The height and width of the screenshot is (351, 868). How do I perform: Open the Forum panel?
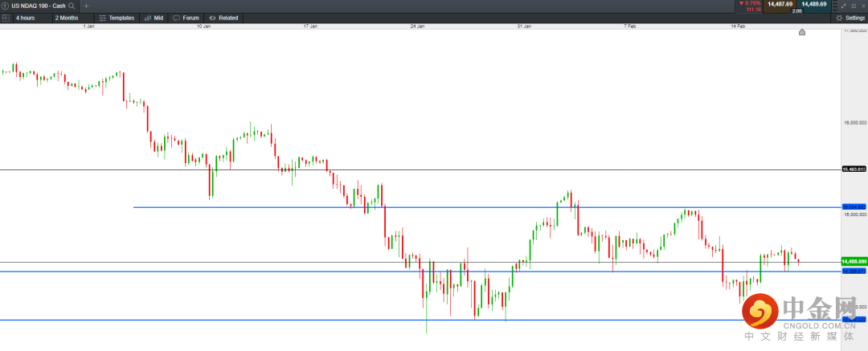tap(186, 18)
